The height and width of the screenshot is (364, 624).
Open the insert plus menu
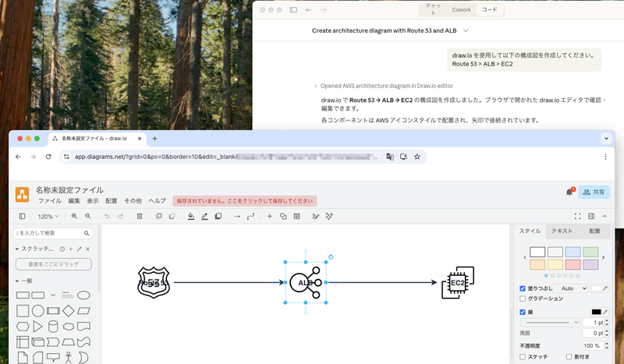point(269,216)
